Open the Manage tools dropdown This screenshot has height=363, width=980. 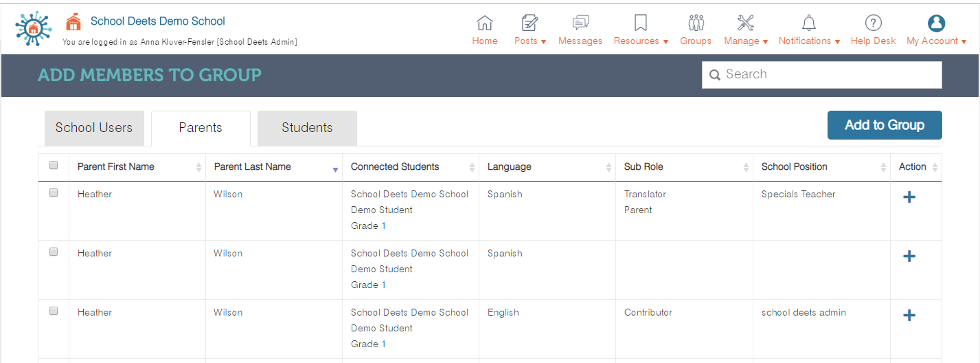pos(746,41)
